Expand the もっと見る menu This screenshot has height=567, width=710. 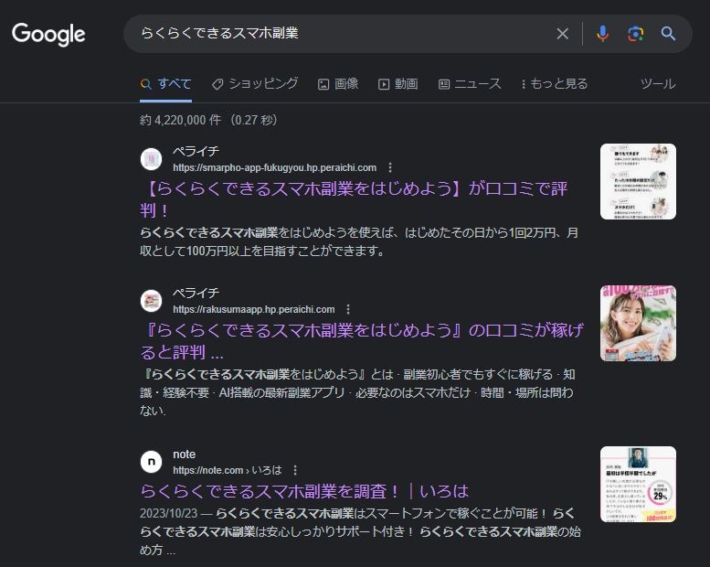(x=554, y=84)
